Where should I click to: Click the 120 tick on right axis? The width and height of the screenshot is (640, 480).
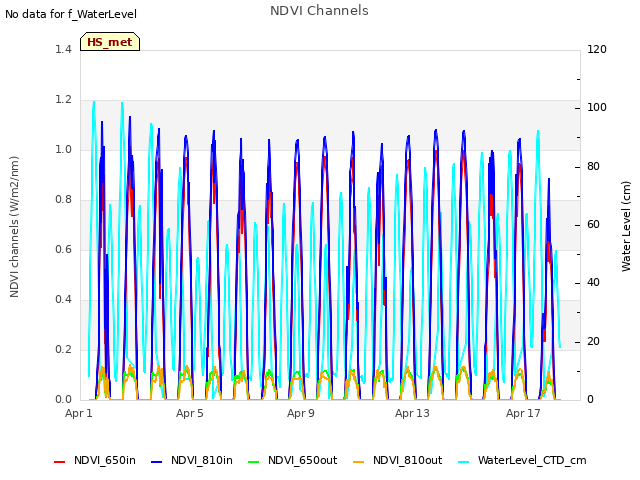pyautogui.click(x=597, y=49)
